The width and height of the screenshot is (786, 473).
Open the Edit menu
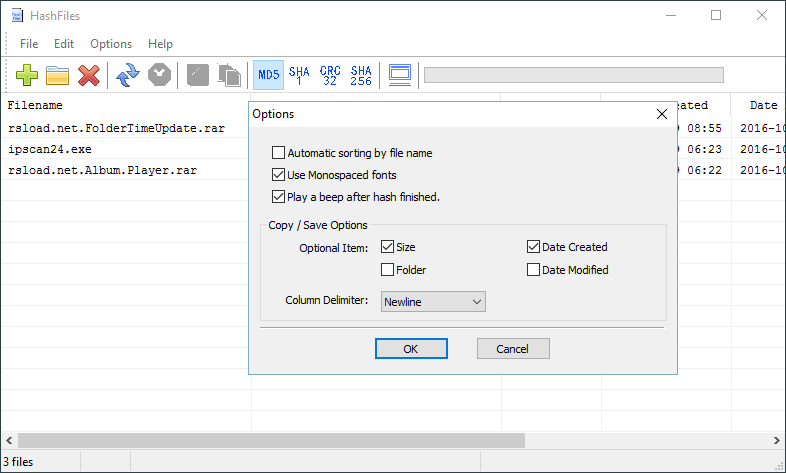64,44
